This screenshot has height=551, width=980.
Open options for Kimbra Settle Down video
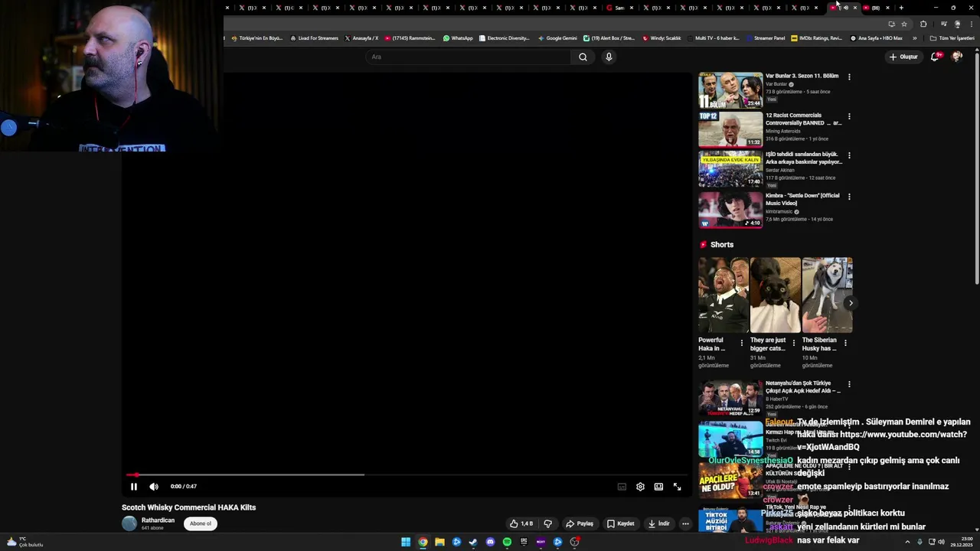849,197
